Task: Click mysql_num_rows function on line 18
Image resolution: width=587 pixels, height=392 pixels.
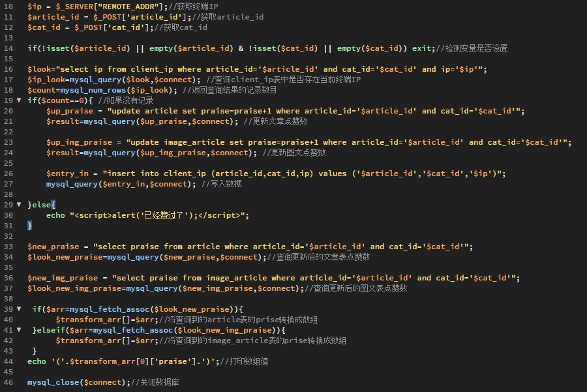Action: 93,90
